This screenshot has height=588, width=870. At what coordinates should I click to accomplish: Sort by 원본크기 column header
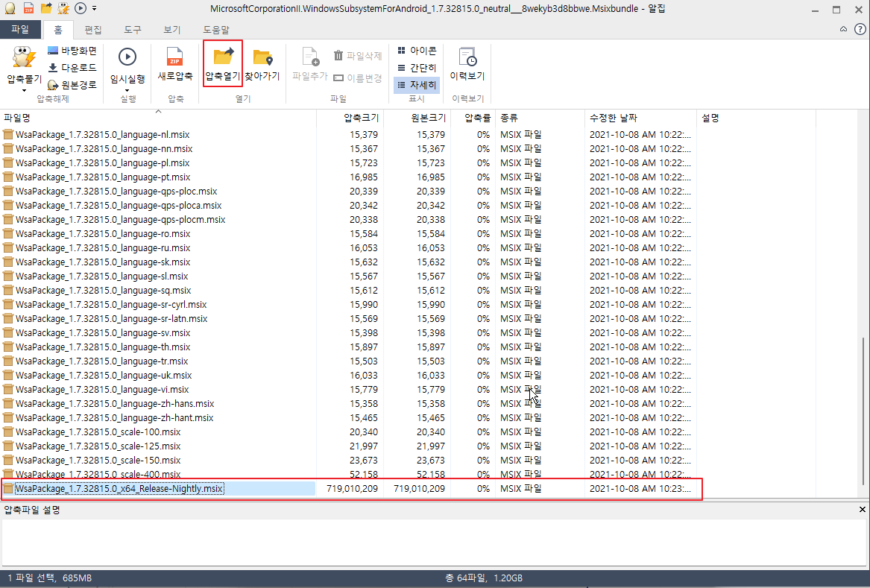[x=417, y=118]
